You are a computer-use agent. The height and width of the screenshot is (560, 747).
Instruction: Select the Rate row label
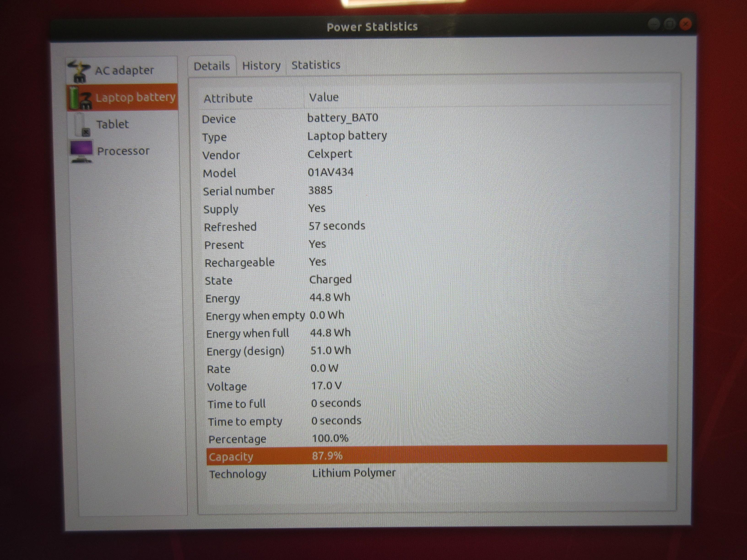click(x=219, y=369)
